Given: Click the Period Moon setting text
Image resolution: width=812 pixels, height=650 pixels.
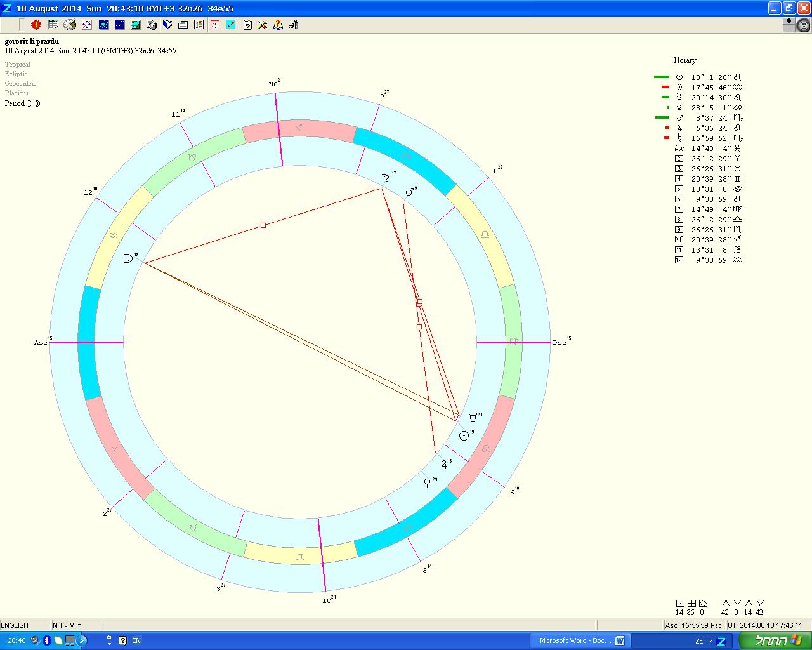Looking at the screenshot, I should point(23,103).
